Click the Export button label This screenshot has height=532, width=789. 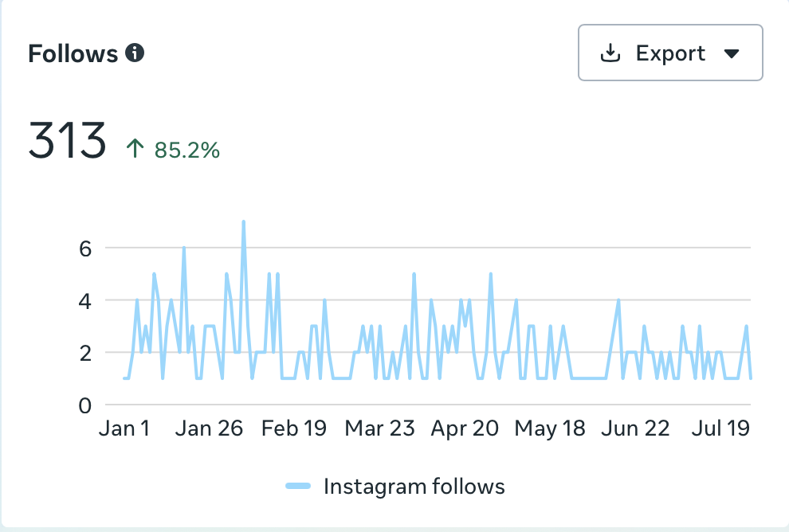pyautogui.click(x=670, y=53)
